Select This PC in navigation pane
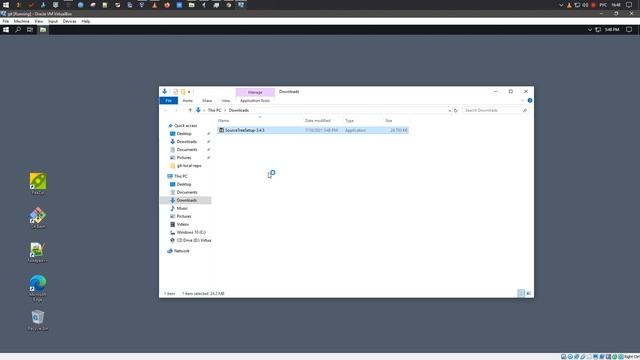Screen dimensions: 640x360 [x=181, y=176]
